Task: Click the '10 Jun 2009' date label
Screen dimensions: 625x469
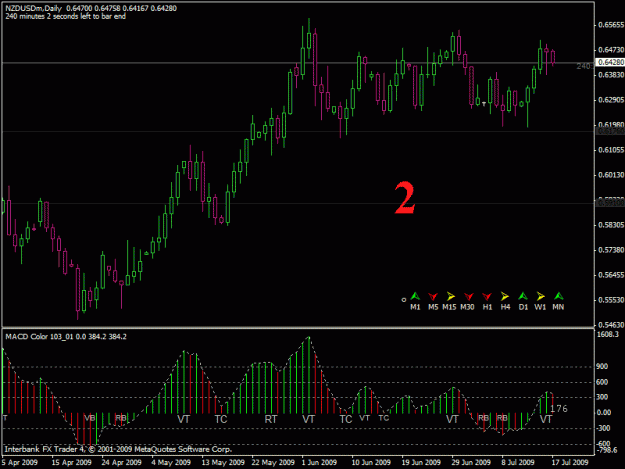Action: (371, 462)
